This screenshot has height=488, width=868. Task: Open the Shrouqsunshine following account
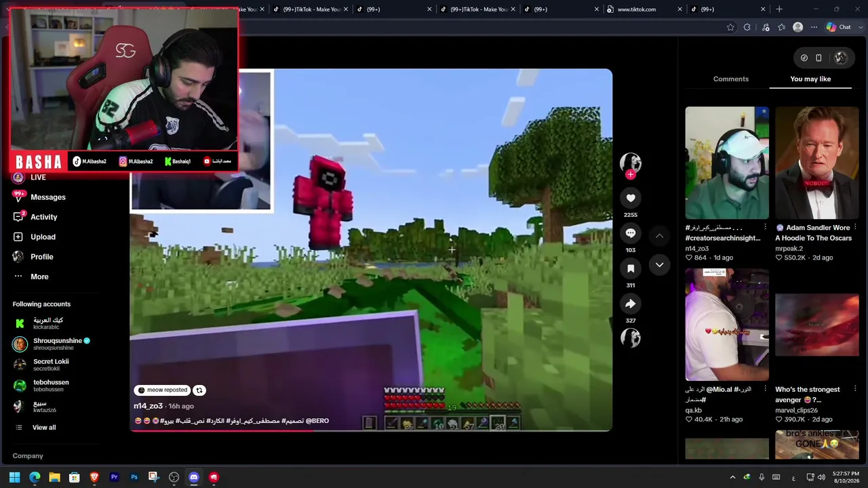pyautogui.click(x=52, y=344)
